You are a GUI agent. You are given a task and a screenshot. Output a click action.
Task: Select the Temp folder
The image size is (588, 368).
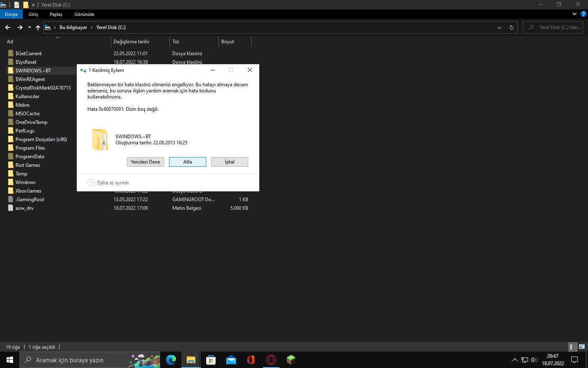[x=21, y=174]
